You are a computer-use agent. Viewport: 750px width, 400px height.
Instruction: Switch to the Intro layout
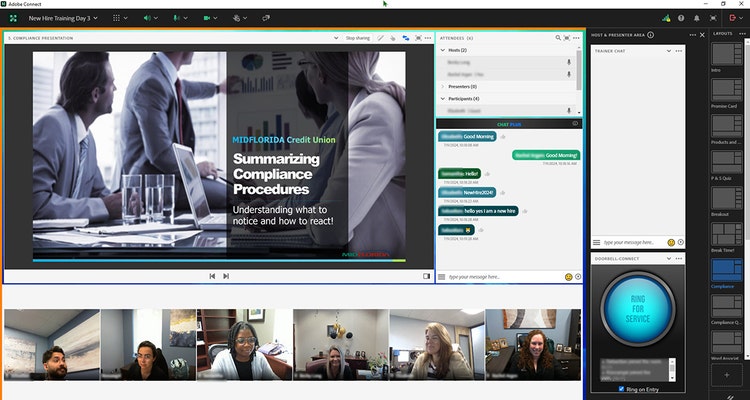(x=727, y=54)
